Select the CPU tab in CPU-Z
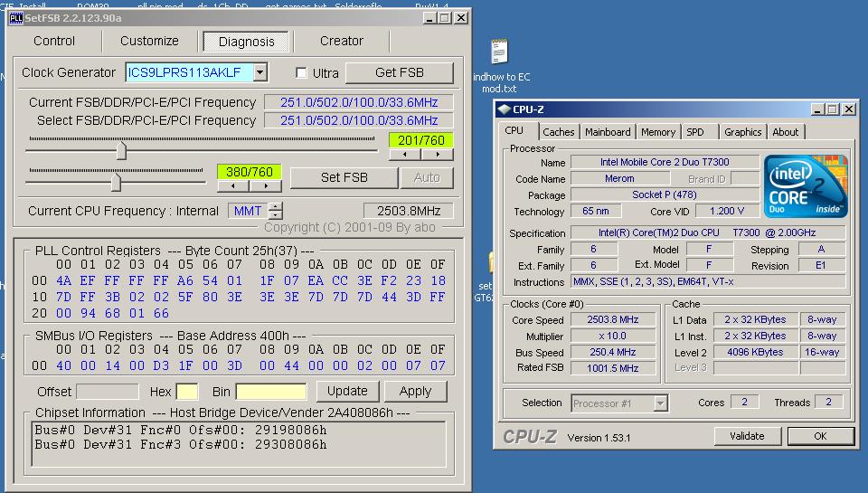Image resolution: width=868 pixels, height=493 pixels. click(x=514, y=130)
